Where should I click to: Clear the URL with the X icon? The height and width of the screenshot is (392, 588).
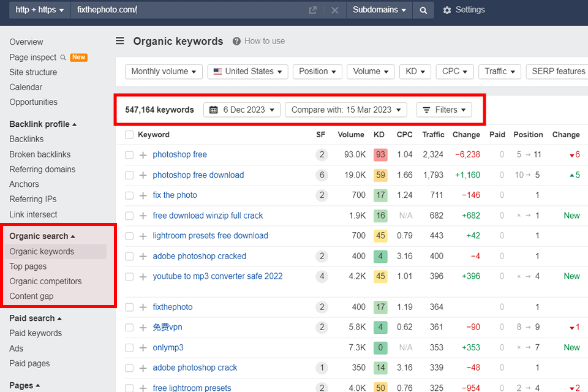[x=335, y=10]
